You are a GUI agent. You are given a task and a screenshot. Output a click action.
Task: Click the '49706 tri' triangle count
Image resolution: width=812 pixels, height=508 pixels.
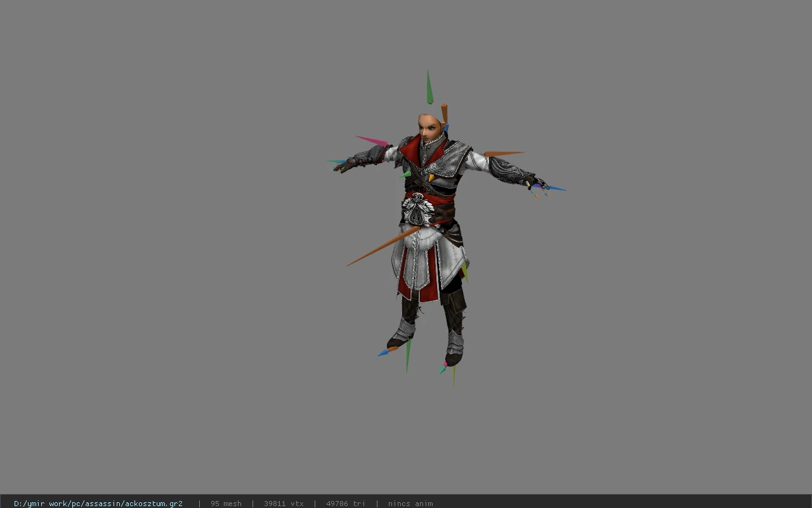[346, 504]
